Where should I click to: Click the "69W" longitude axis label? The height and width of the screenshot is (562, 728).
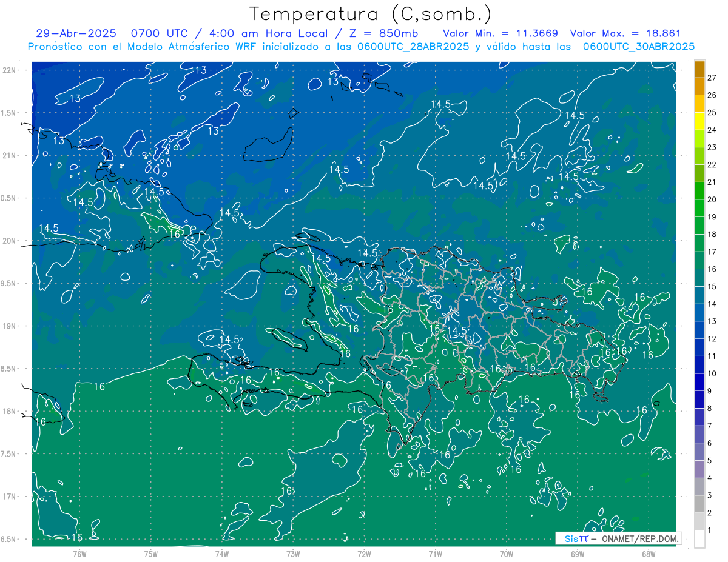click(x=578, y=554)
